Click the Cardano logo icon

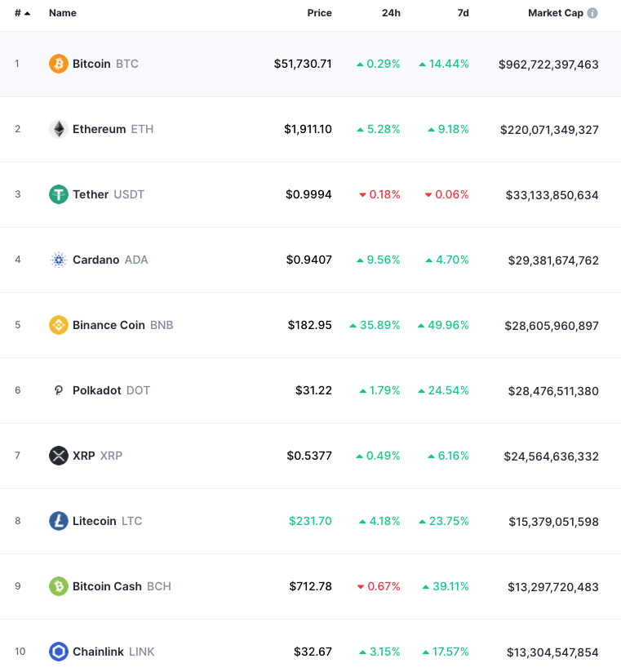coord(59,260)
